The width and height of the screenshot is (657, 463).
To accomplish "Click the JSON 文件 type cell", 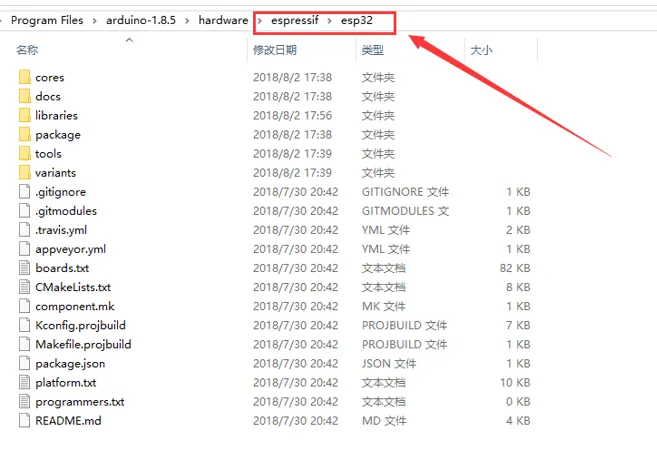I will pos(388,363).
